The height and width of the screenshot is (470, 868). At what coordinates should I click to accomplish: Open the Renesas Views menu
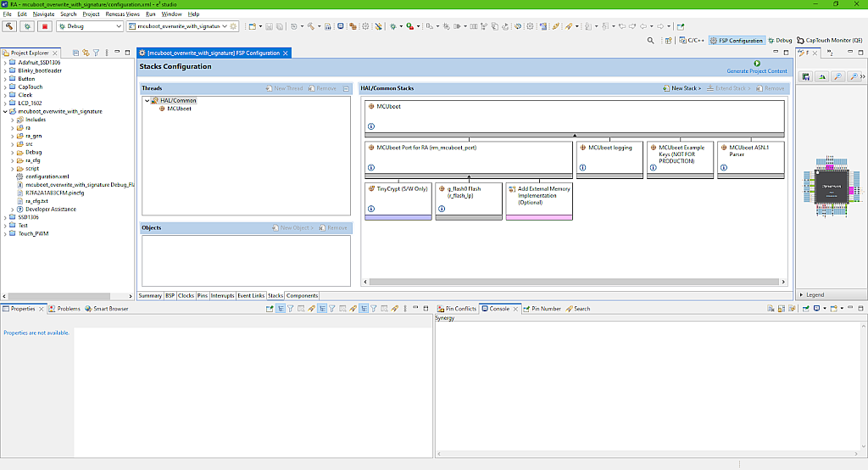[122, 14]
